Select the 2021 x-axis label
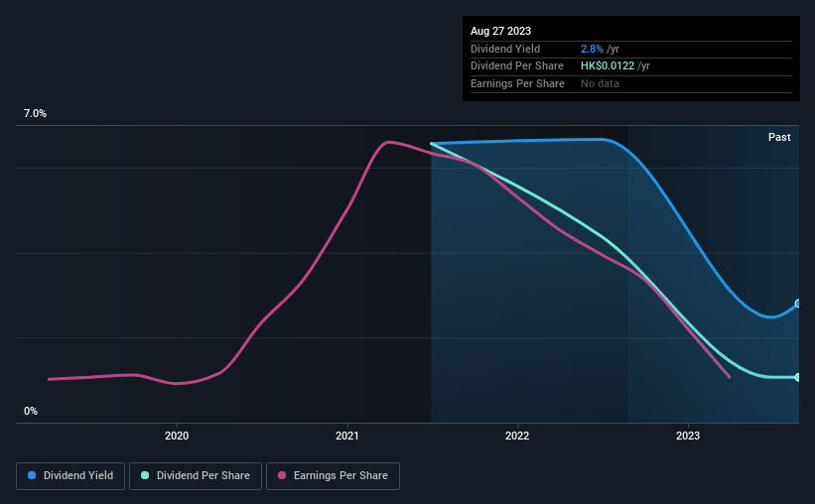The height and width of the screenshot is (504, 815). 347,436
